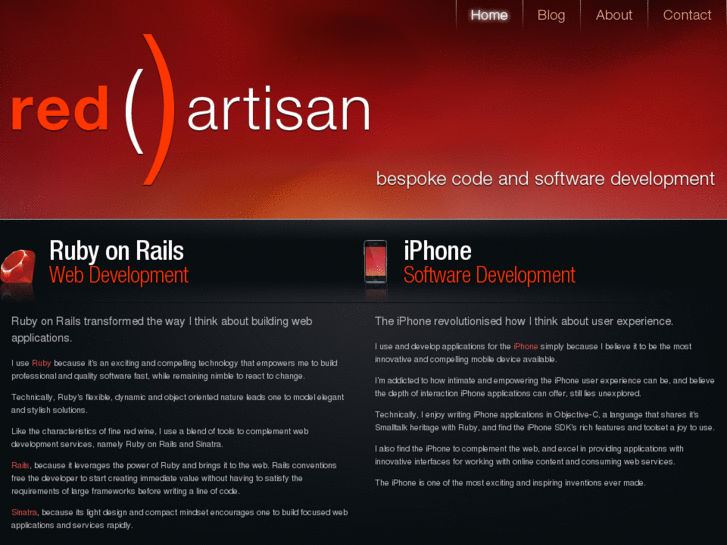Follow the red iPhone link in paragraph

526,346
